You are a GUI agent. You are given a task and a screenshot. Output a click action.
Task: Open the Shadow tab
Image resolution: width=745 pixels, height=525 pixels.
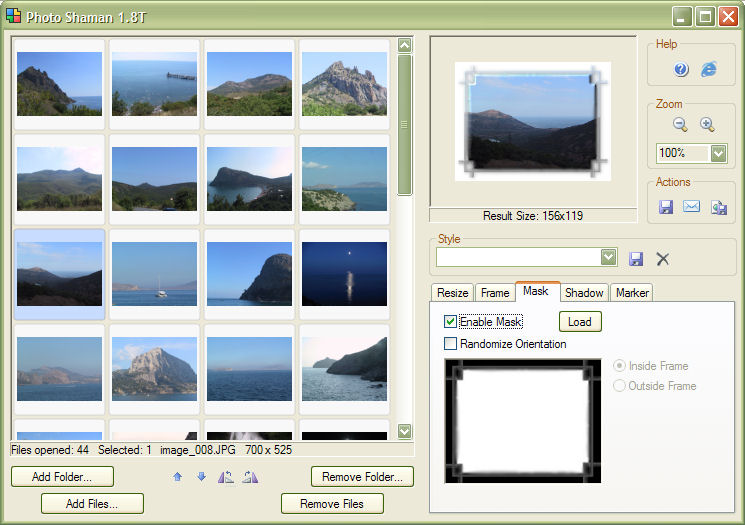coord(584,293)
